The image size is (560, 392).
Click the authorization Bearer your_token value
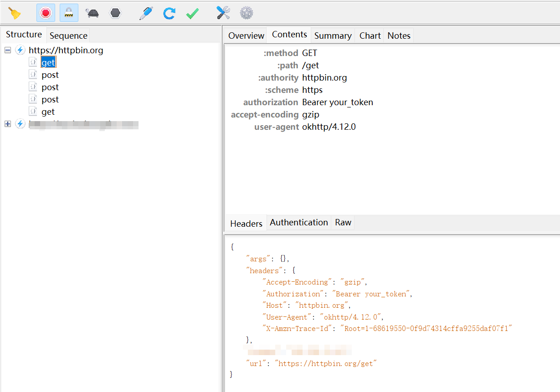point(338,102)
